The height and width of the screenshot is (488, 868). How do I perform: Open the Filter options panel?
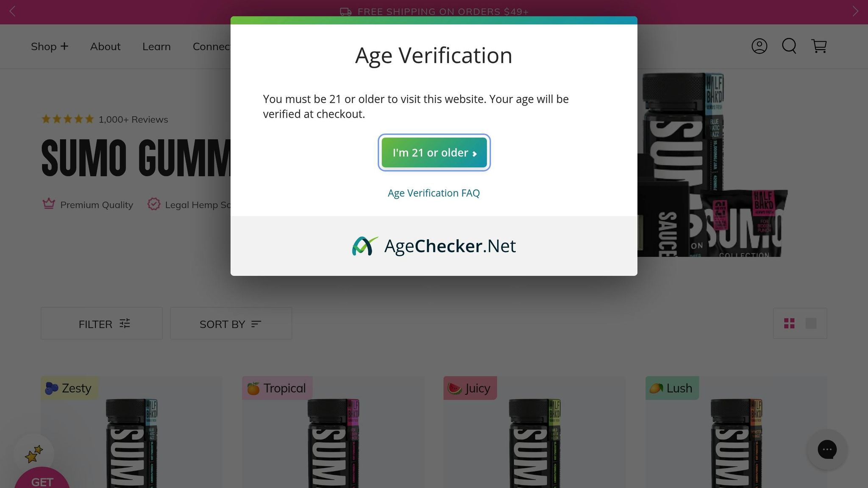[x=102, y=324]
